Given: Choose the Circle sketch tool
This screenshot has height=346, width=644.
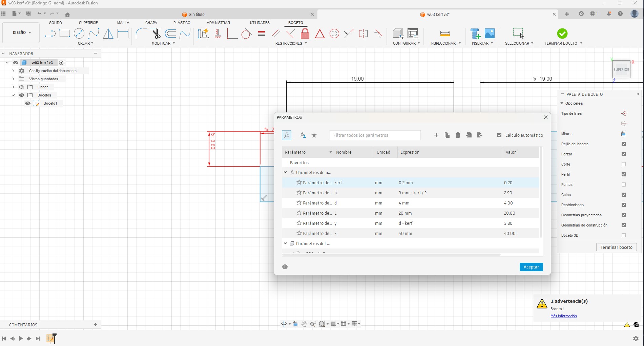Looking at the screenshot, I should point(79,34).
